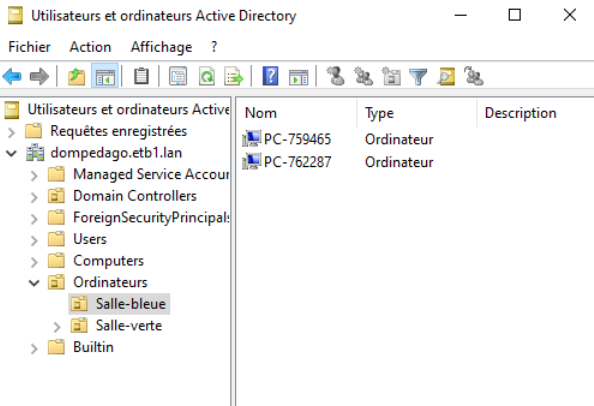Click the Forward arrow toolbar icon
This screenshot has width=594, height=406.
39,77
